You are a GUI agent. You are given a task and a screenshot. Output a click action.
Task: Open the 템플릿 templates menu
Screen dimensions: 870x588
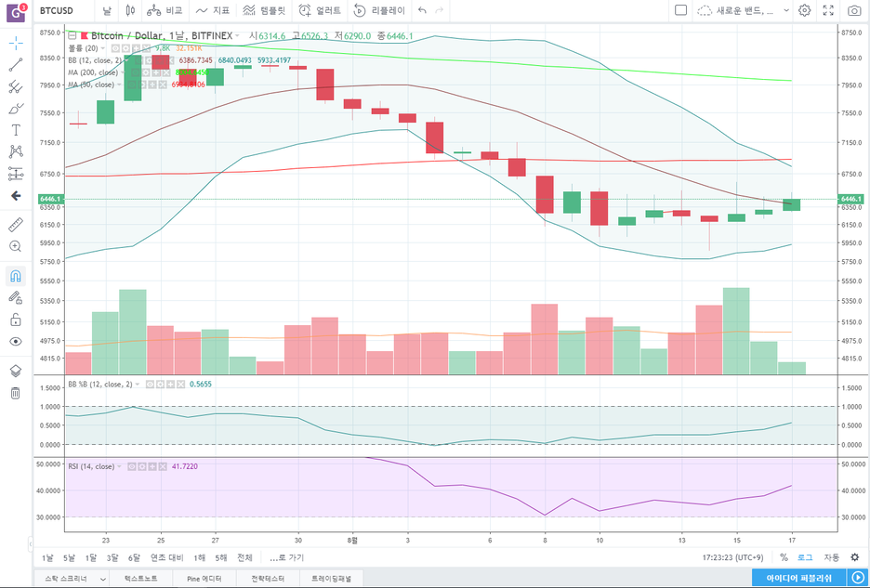point(264,10)
